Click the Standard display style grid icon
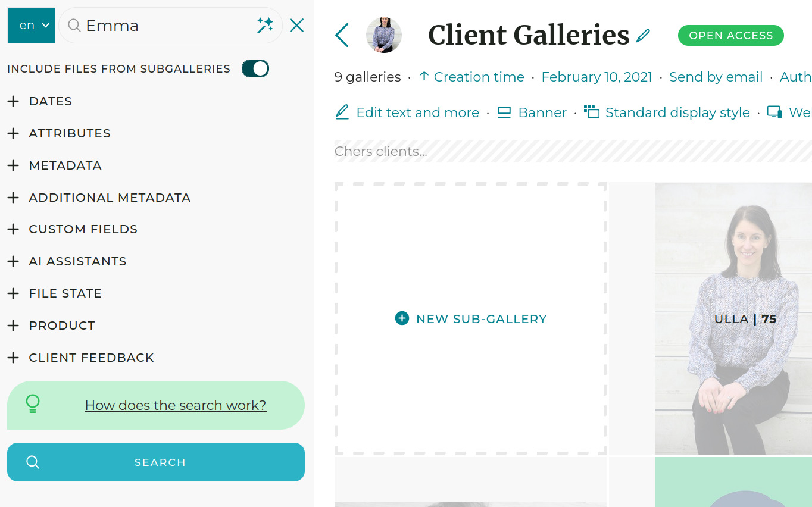The image size is (812, 507). coord(591,112)
